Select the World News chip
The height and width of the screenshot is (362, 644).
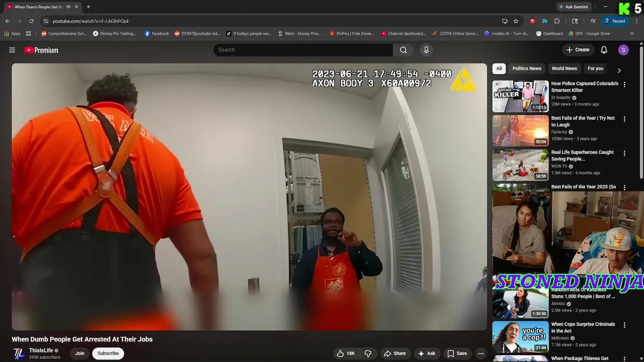coord(564,68)
